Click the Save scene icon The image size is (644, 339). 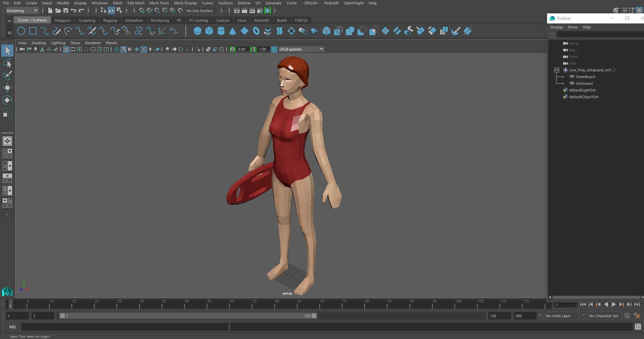click(66, 11)
